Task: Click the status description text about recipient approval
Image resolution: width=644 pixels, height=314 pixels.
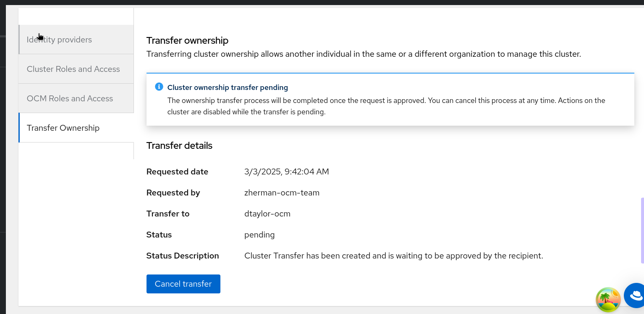Action: tap(393, 256)
